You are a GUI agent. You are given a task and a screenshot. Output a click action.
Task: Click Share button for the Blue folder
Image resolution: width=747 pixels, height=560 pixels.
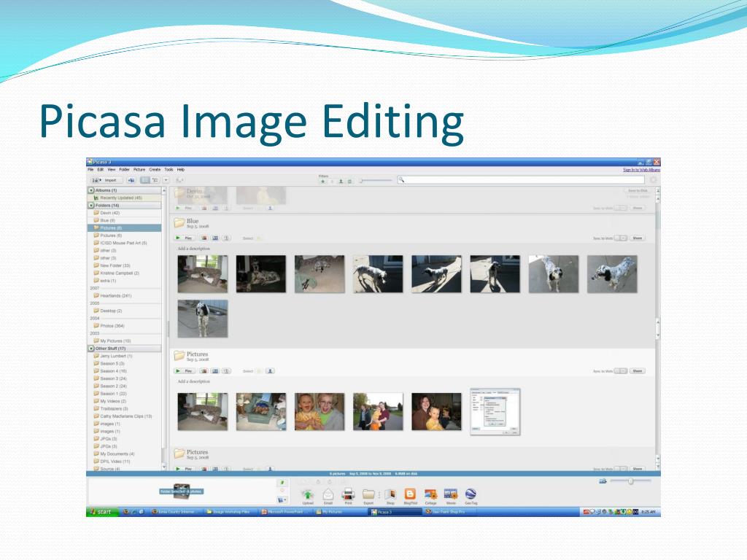point(638,238)
